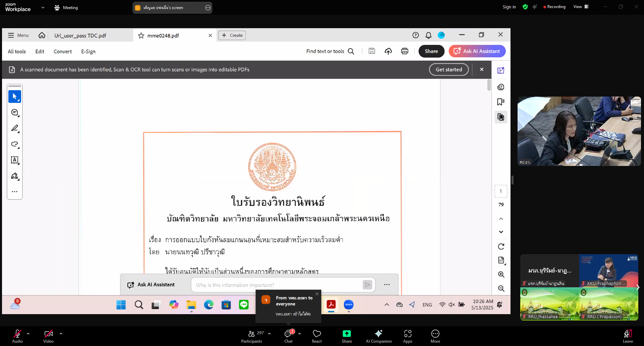Click the current page number box
The image size is (644, 346).
(501, 191)
